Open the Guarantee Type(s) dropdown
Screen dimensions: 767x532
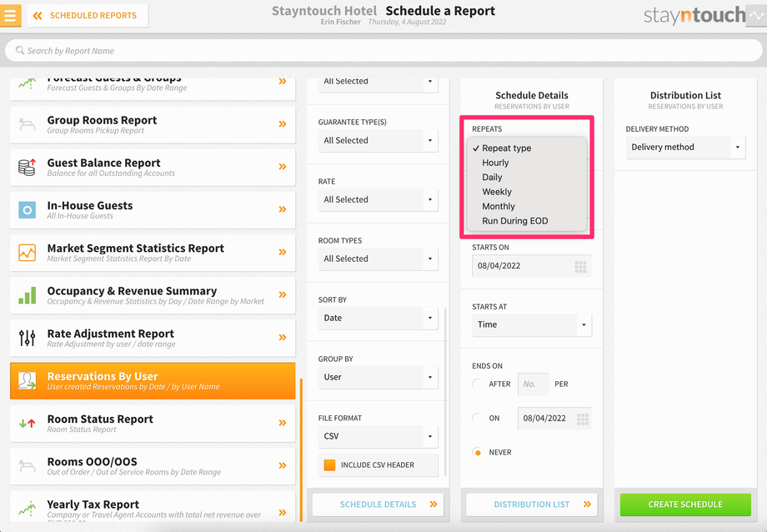[378, 140]
